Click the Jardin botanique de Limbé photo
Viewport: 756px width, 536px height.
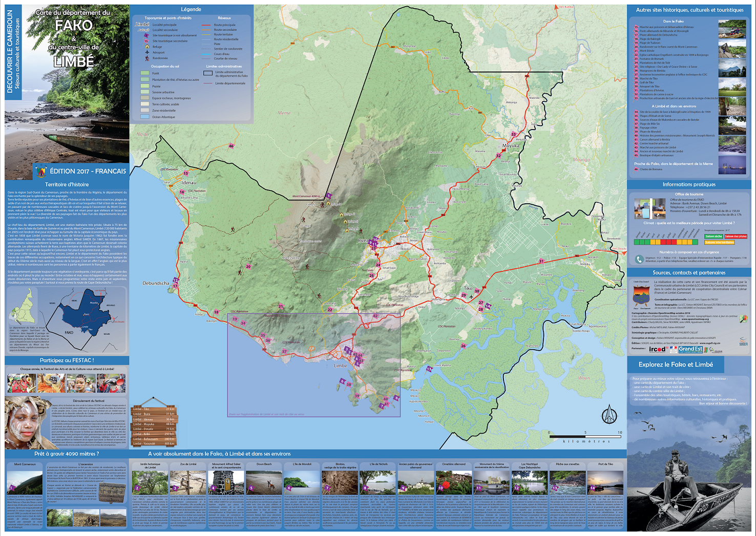coord(150,482)
